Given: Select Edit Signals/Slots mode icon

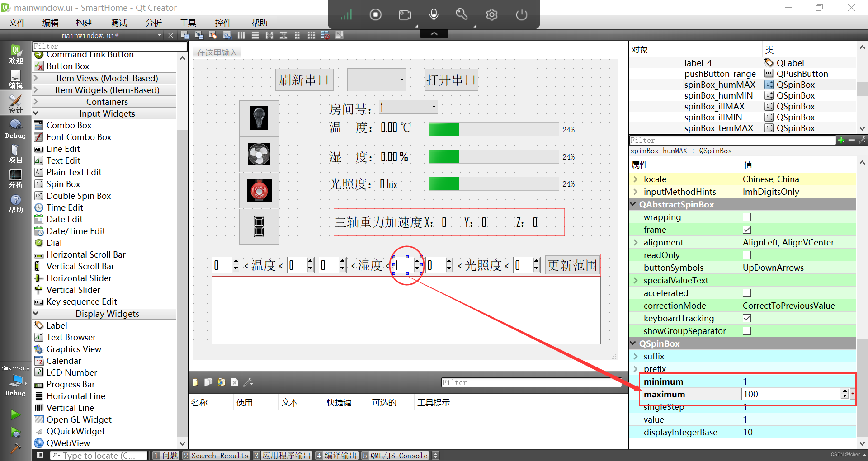Looking at the screenshot, I should coord(199,35).
